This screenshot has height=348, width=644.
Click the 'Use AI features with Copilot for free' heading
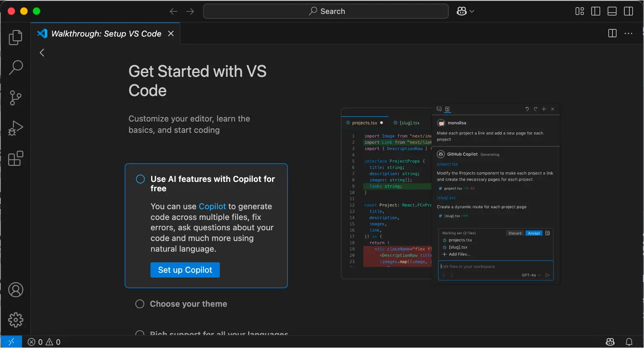point(213,184)
